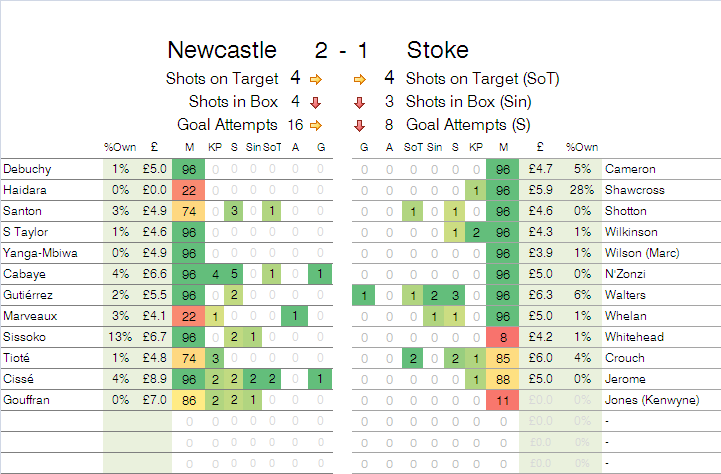Click the Stoke team title

coord(438,50)
